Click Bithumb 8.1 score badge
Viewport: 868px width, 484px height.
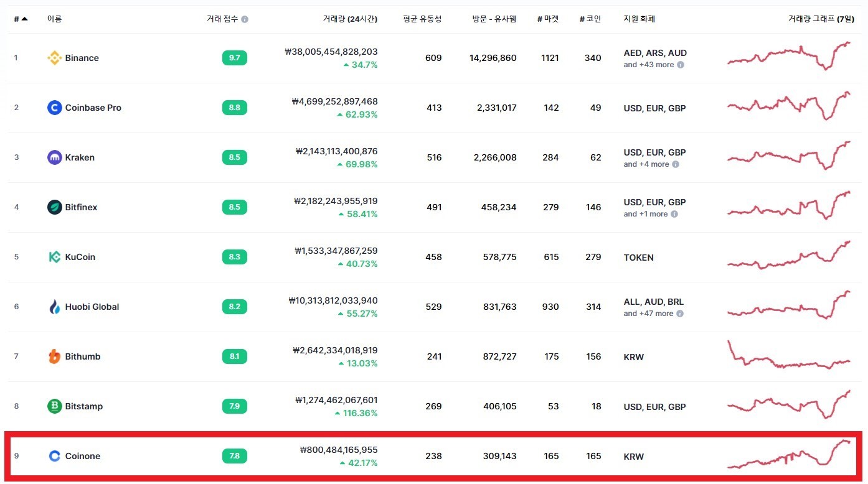(x=235, y=356)
